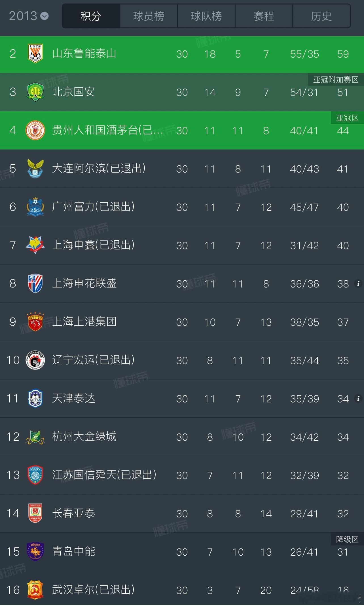The width and height of the screenshot is (364, 607).
Task: Open the 历史 tab
Action: point(321,16)
